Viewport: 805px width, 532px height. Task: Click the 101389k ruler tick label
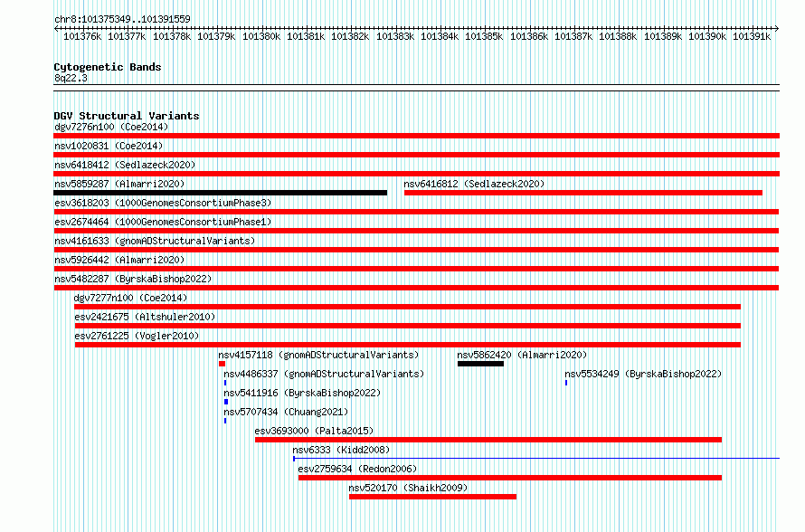tap(663, 36)
